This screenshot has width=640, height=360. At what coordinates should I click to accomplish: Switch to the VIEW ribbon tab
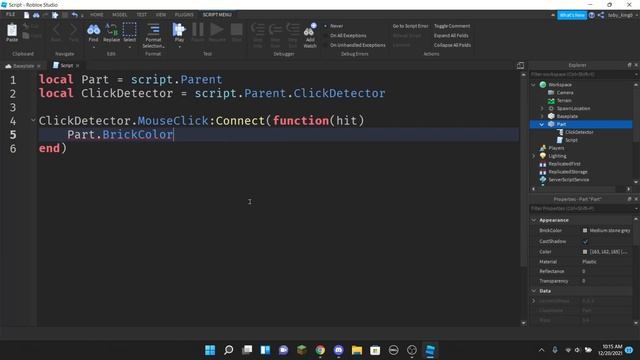[161, 15]
